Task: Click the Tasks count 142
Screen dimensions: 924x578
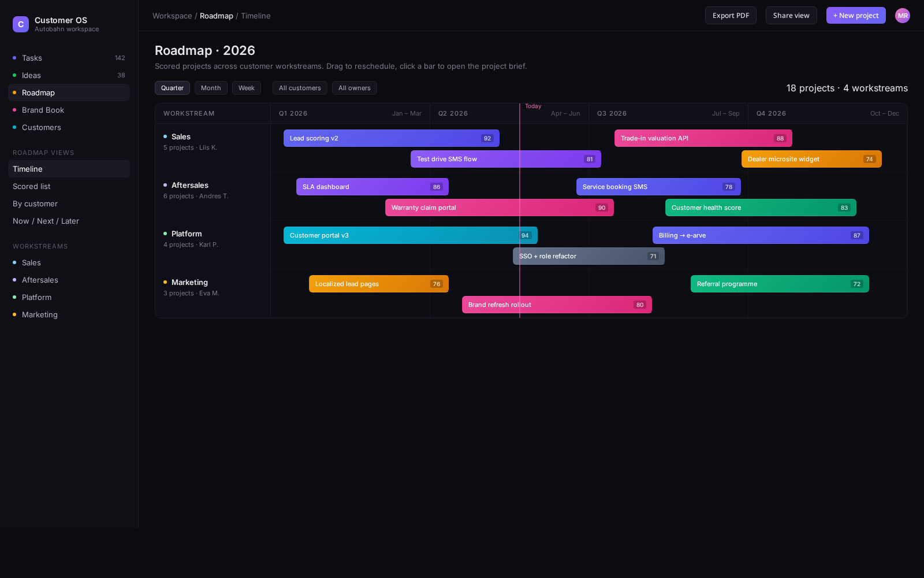Action: (120, 58)
